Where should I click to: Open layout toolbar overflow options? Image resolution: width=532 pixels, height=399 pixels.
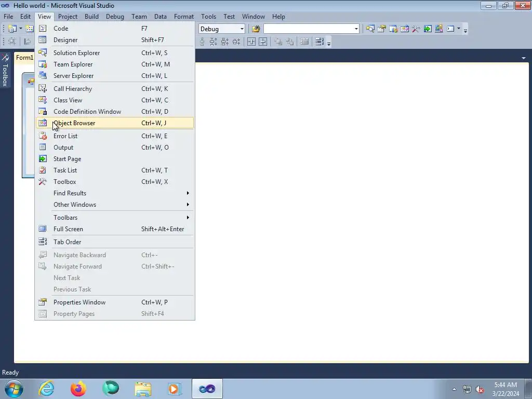[328, 43]
